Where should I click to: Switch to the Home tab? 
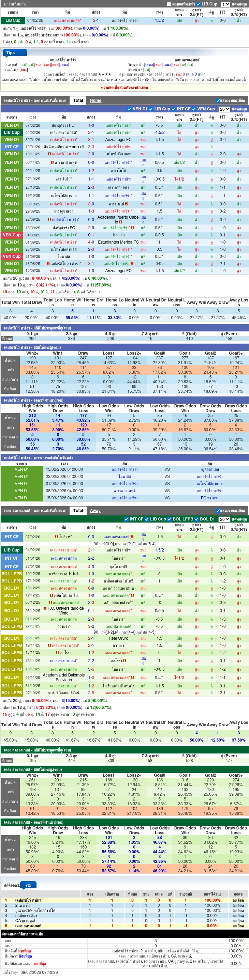click(96, 100)
